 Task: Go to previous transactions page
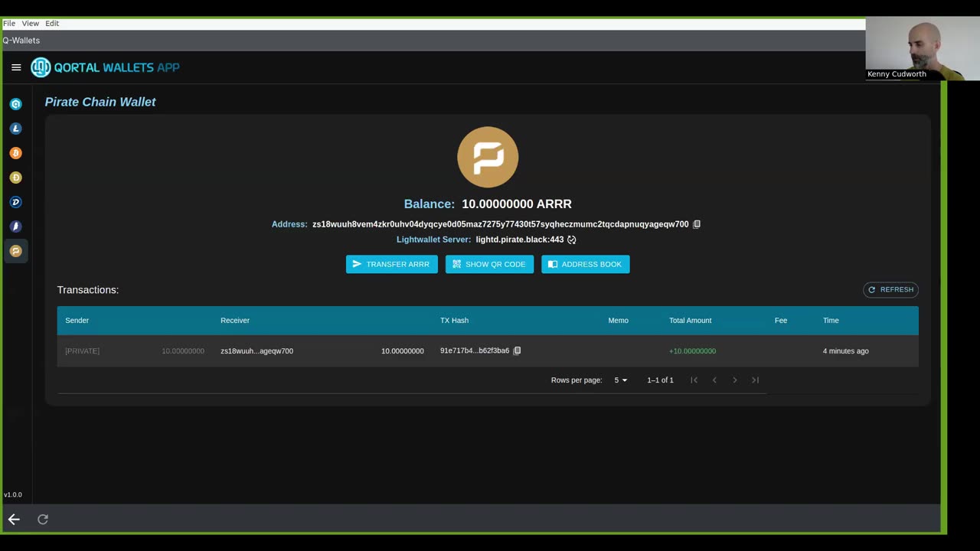point(714,380)
